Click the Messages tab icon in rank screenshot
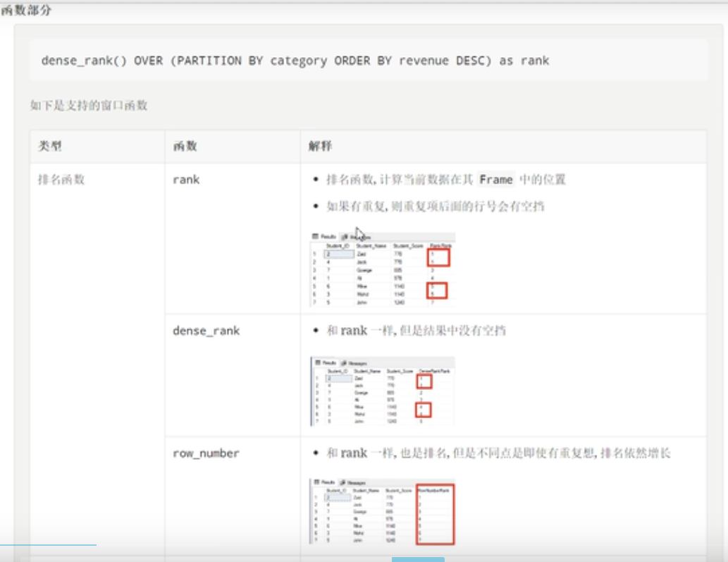Viewport: 728px width, 562px height. coord(345,237)
